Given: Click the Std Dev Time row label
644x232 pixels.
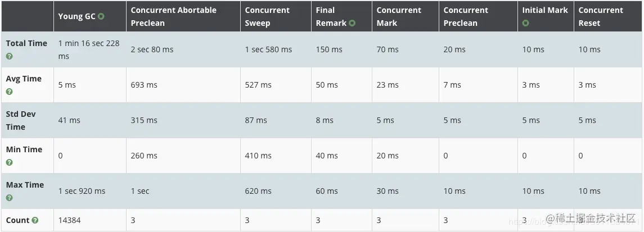Looking at the screenshot, I should click(x=21, y=120).
